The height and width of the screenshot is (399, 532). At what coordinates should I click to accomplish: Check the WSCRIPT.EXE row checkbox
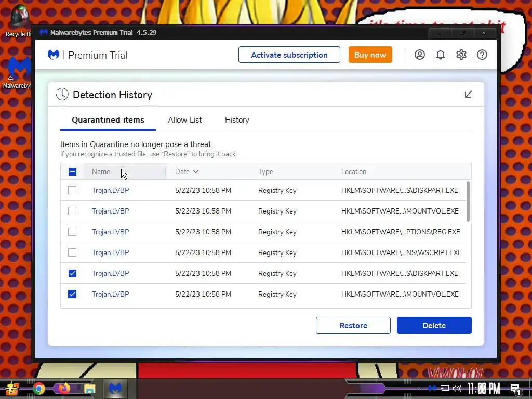72,252
